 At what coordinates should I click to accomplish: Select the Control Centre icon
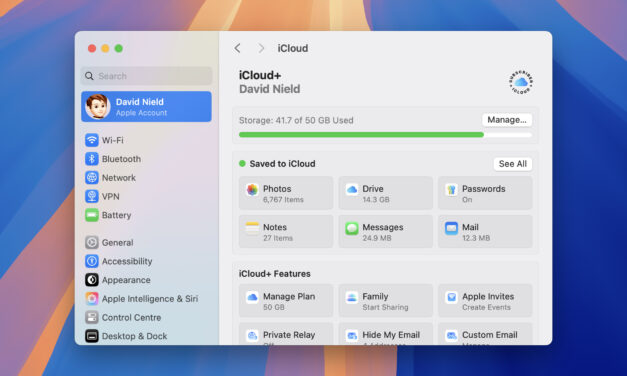(92, 318)
